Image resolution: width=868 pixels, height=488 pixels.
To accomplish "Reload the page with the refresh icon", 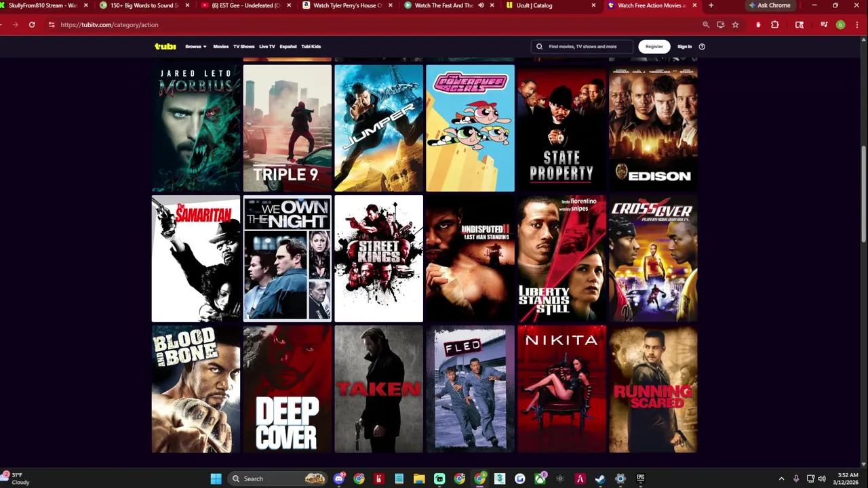I will pos(32,24).
